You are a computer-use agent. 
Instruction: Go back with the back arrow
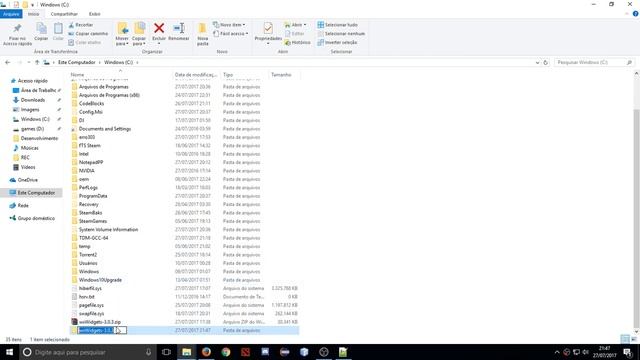[8, 62]
